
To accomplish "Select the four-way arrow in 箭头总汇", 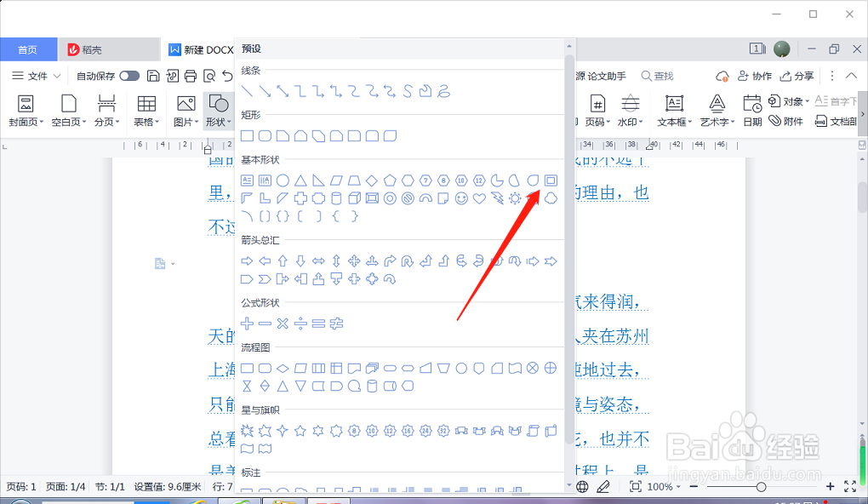I will [354, 261].
